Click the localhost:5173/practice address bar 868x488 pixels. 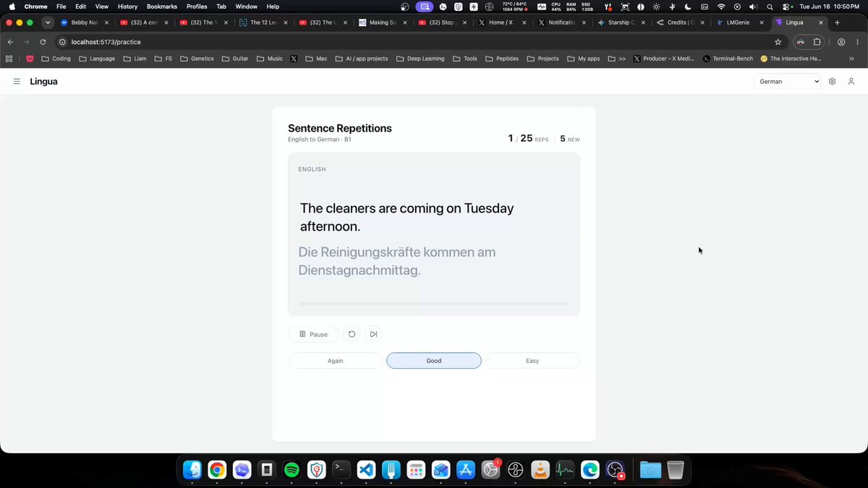point(412,42)
